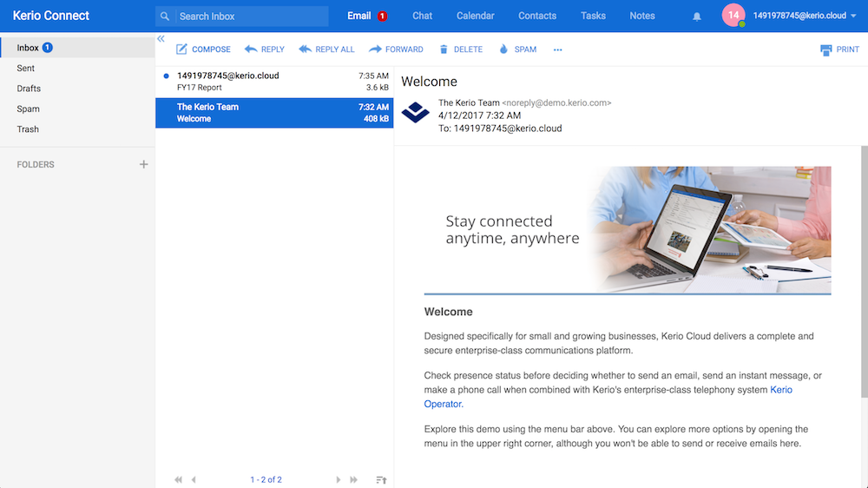868x488 pixels.
Task: Open the more actions ellipsis menu
Action: pyautogui.click(x=557, y=49)
